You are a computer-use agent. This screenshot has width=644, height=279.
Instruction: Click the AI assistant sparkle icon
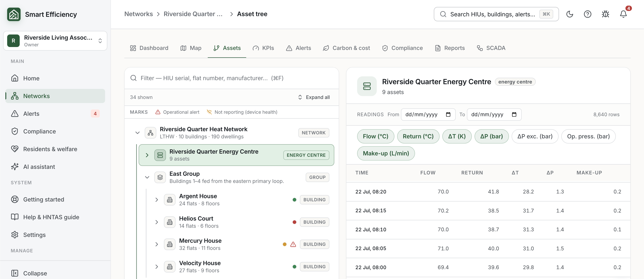point(15,167)
